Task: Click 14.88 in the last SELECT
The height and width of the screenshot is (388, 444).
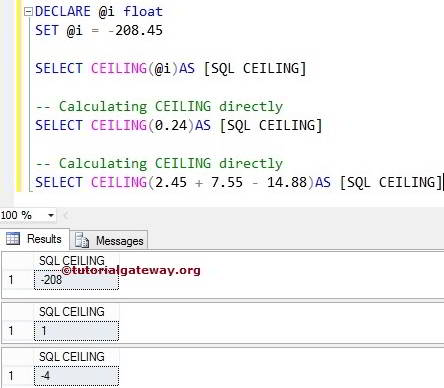Action: [287, 182]
